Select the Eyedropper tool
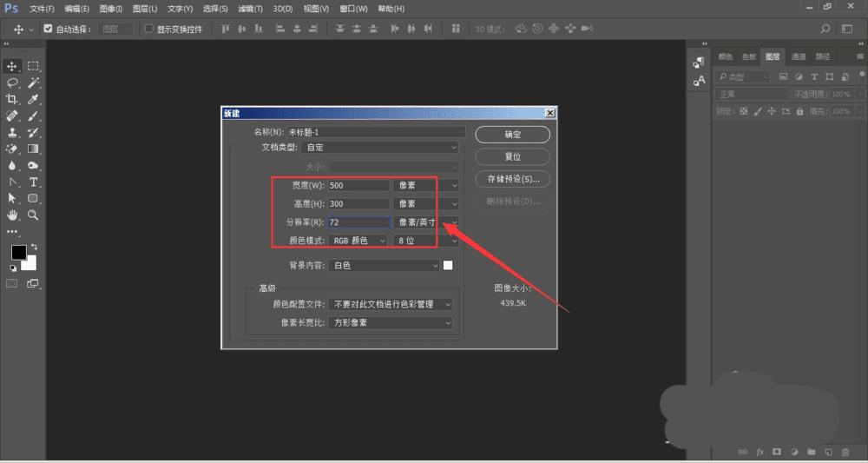868x463 pixels. point(33,100)
